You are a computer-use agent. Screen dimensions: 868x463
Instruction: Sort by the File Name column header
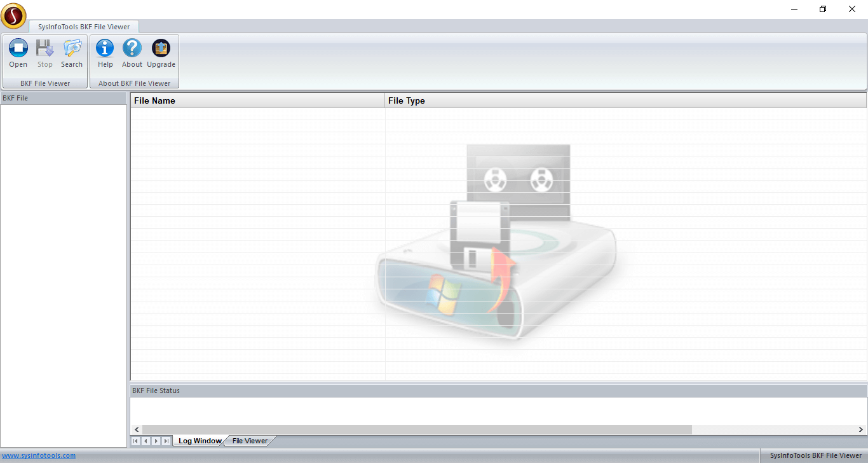click(x=257, y=100)
